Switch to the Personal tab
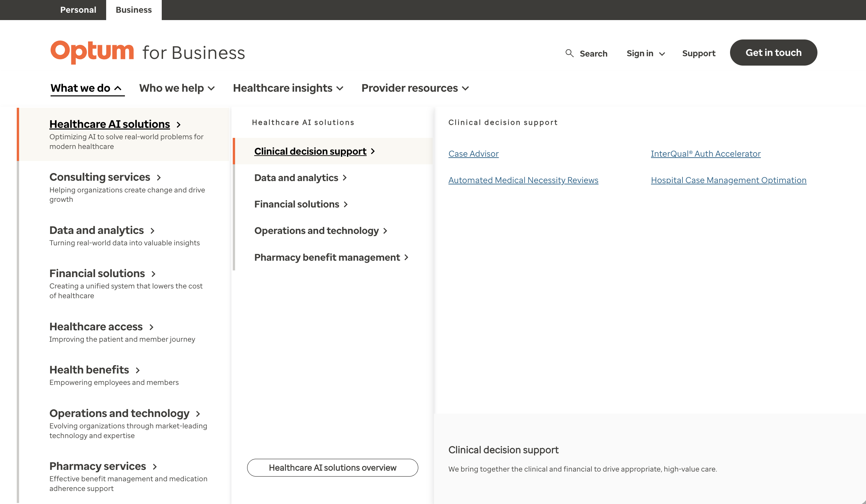The image size is (866, 504). click(78, 10)
